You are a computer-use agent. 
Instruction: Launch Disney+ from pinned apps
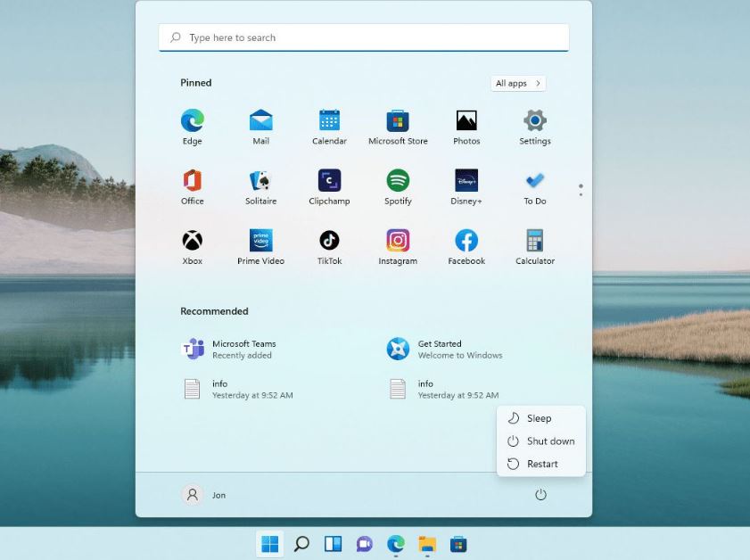point(466,181)
